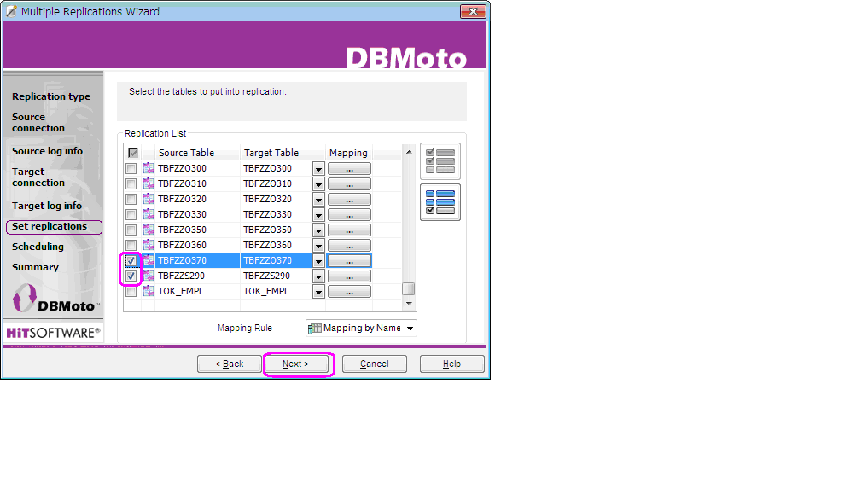Open target table dropdown for TBFZZO310

pos(318,184)
